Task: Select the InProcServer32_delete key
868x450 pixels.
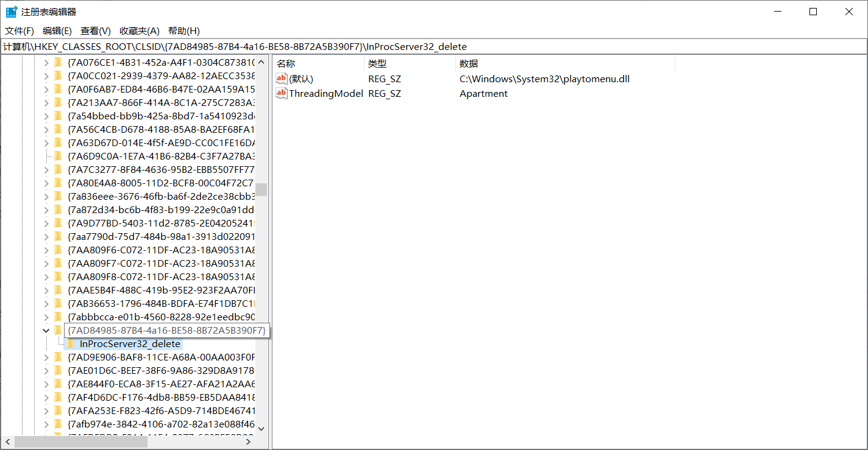Action: [x=130, y=344]
